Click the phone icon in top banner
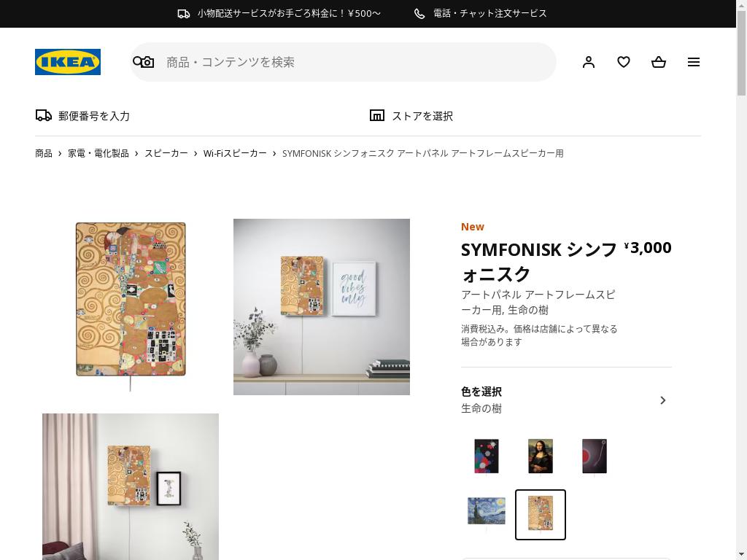 [419, 14]
